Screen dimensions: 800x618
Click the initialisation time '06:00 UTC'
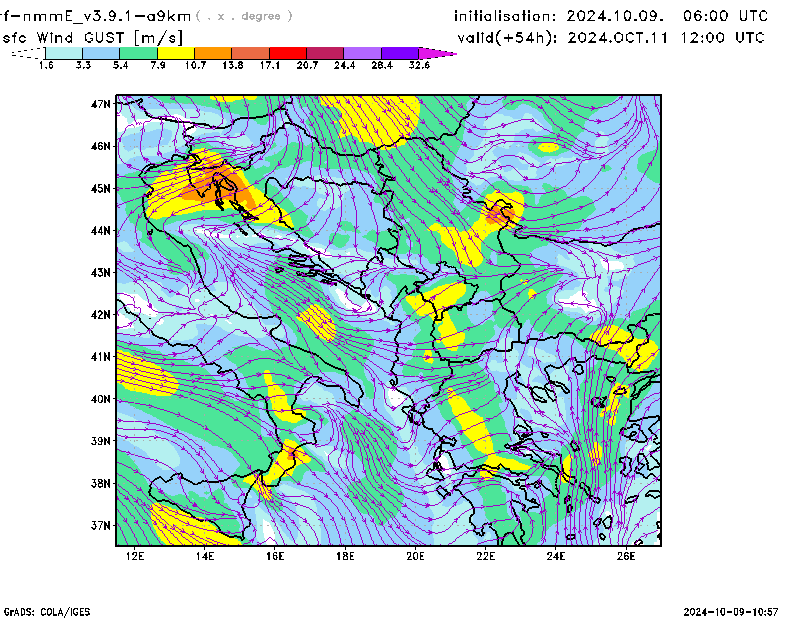[x=726, y=16]
